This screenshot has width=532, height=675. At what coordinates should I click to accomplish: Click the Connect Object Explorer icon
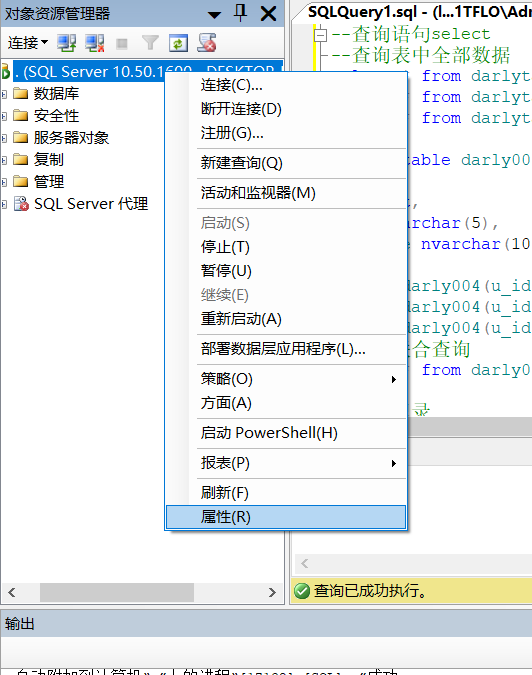pos(67,43)
